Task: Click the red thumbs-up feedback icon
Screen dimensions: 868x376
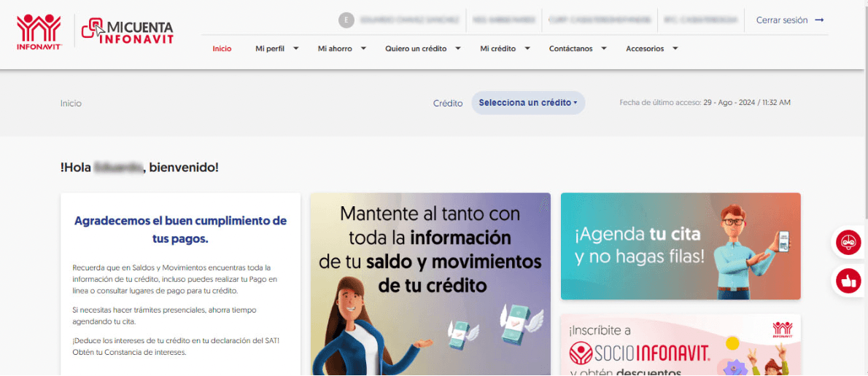Action: click(848, 281)
